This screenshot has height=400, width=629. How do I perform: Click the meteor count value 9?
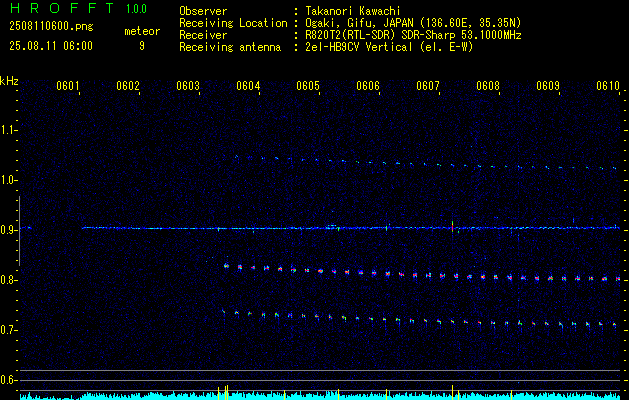tap(142, 46)
